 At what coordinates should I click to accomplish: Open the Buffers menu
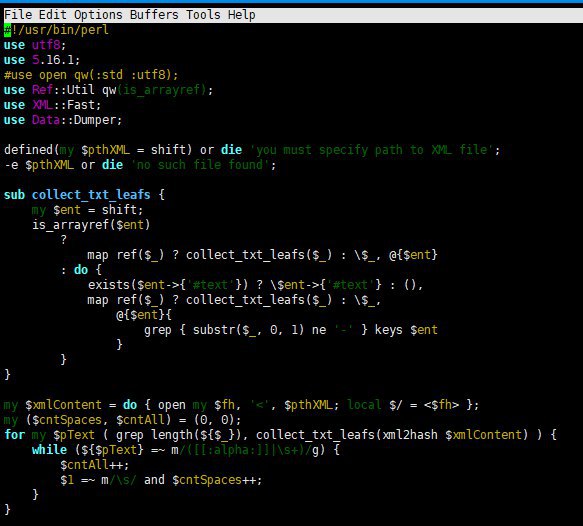tap(154, 15)
